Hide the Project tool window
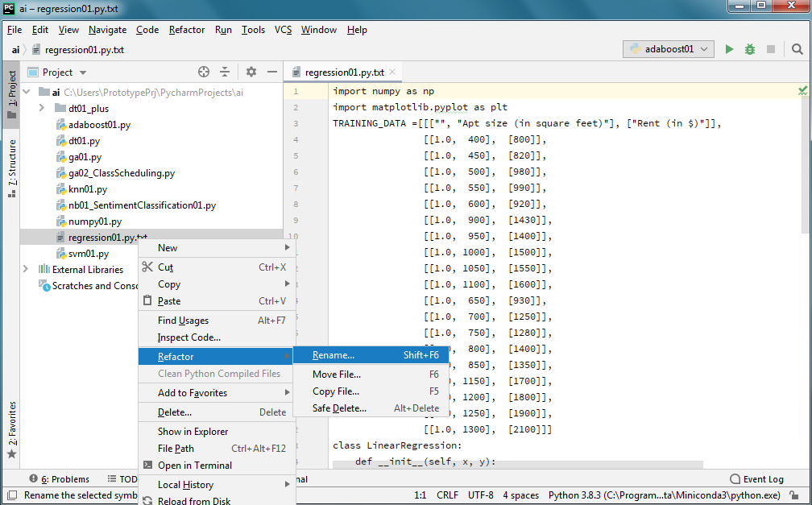This screenshot has width=812, height=505. pos(271,71)
